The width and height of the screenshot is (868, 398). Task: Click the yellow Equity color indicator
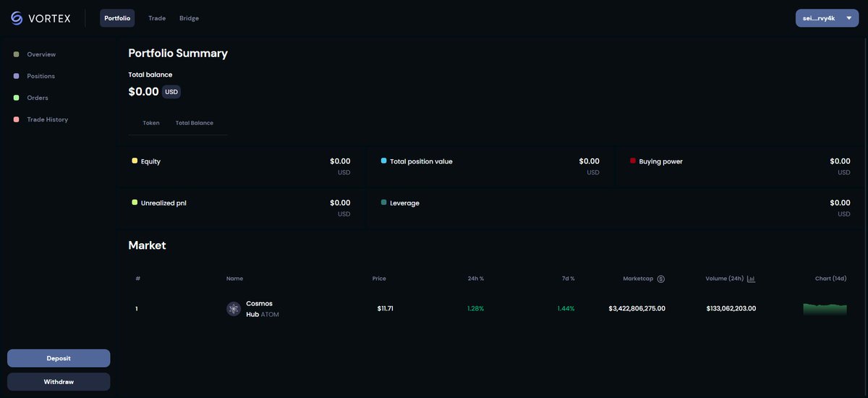[135, 161]
